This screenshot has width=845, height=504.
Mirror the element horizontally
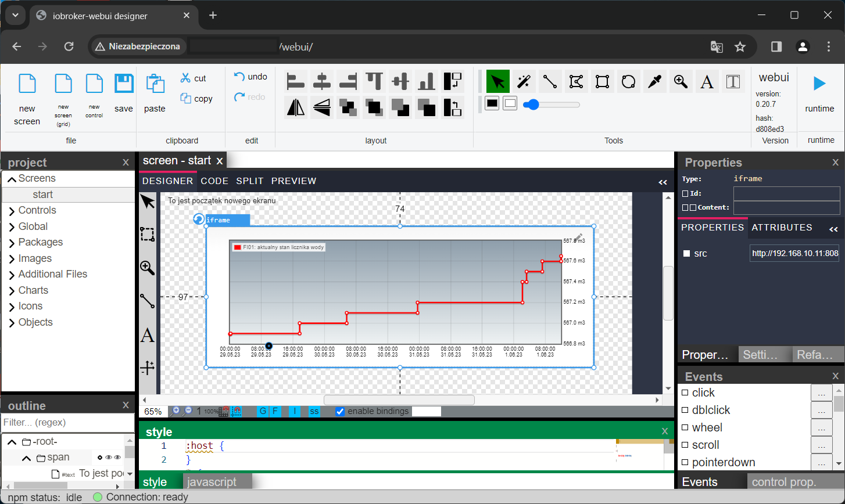coord(296,107)
